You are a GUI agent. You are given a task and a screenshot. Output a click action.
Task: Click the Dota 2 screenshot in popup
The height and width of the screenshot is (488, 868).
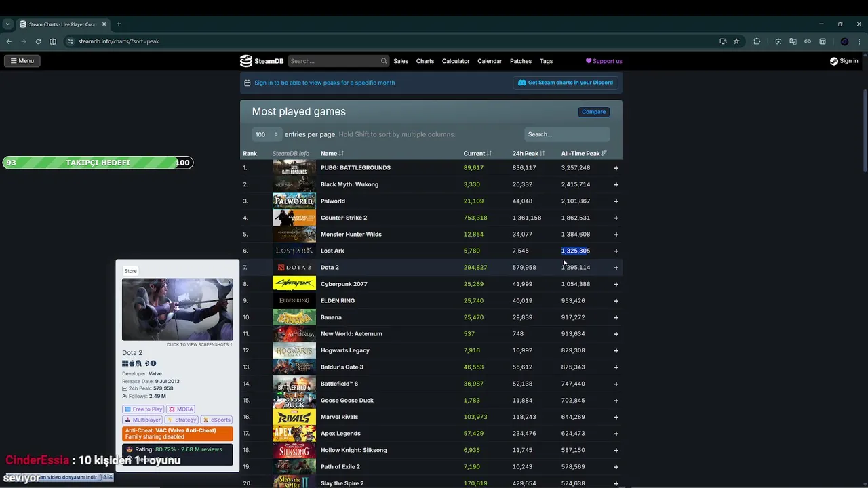coord(177,309)
